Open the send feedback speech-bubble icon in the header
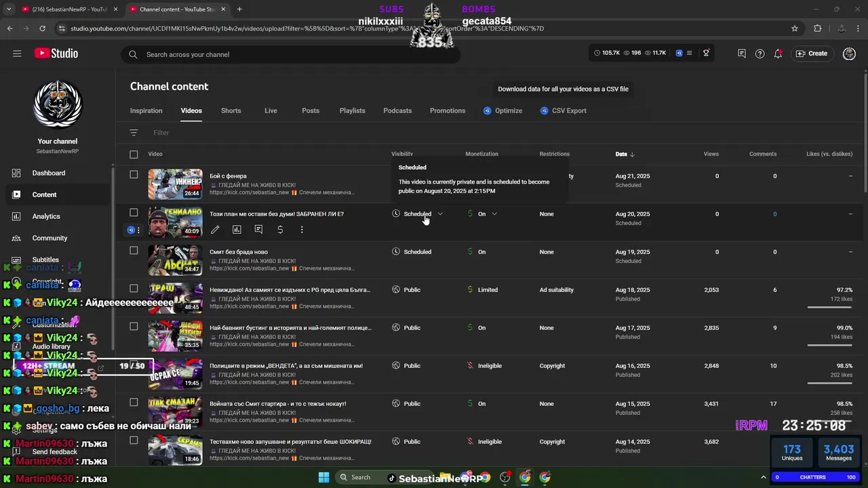The image size is (868, 488). [x=741, y=54]
